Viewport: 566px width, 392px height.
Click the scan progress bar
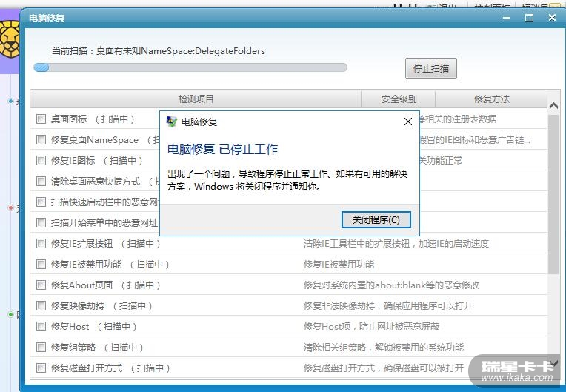(x=190, y=67)
